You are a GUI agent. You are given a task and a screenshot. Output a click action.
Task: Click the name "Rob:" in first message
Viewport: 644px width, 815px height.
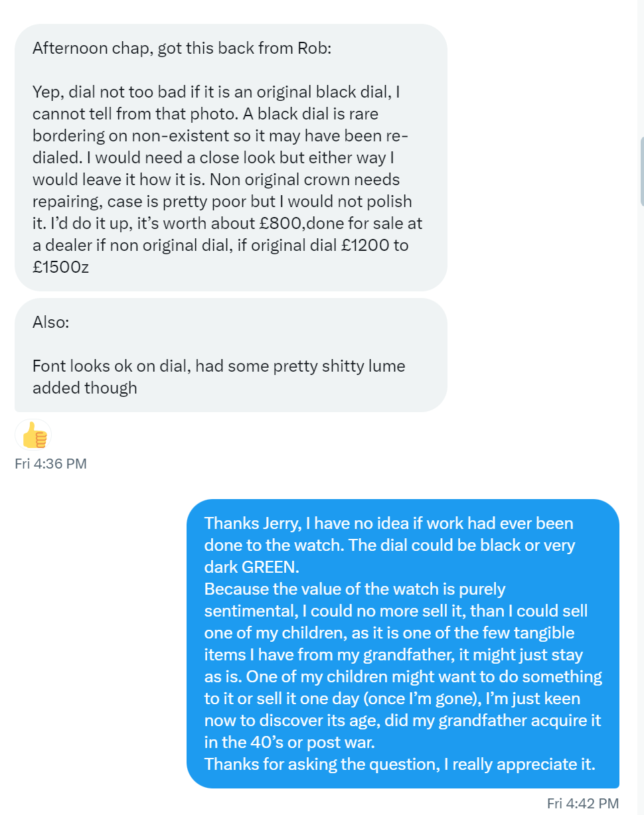coord(314,49)
